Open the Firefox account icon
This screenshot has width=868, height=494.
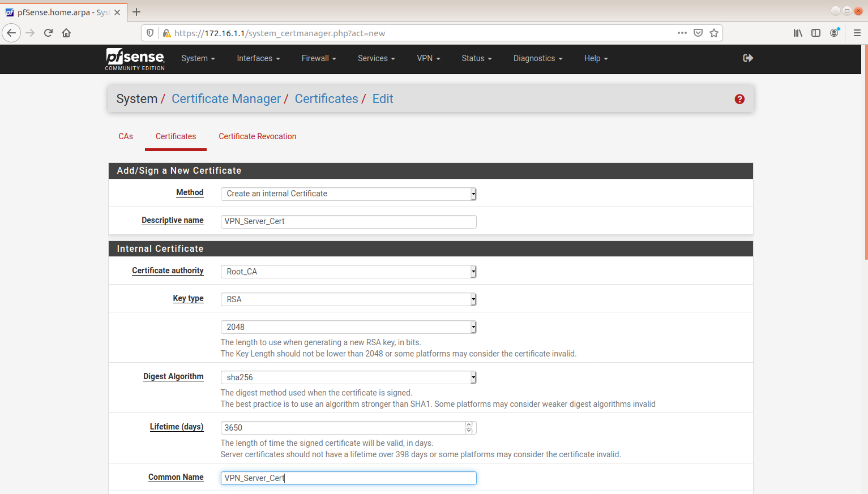[x=834, y=33]
